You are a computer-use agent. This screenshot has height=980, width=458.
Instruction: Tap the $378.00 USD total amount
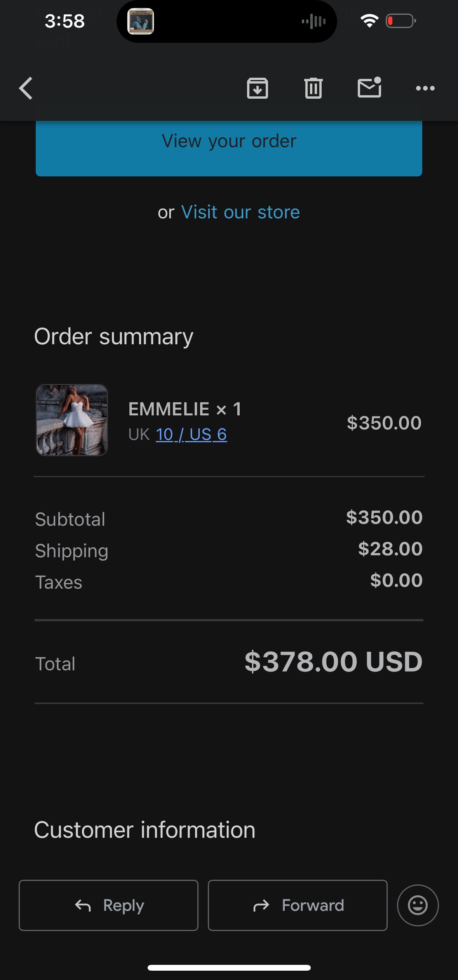click(333, 662)
